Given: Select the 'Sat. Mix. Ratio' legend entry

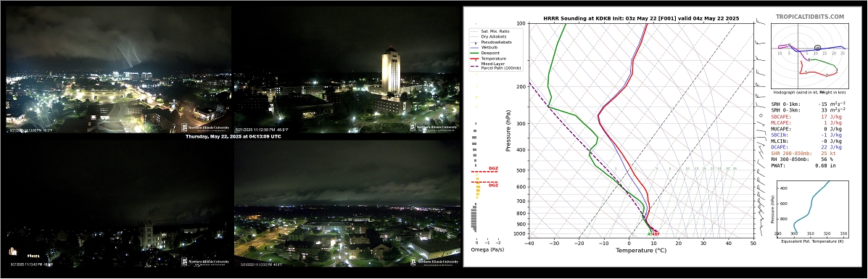Looking at the screenshot, I should click(x=488, y=31).
